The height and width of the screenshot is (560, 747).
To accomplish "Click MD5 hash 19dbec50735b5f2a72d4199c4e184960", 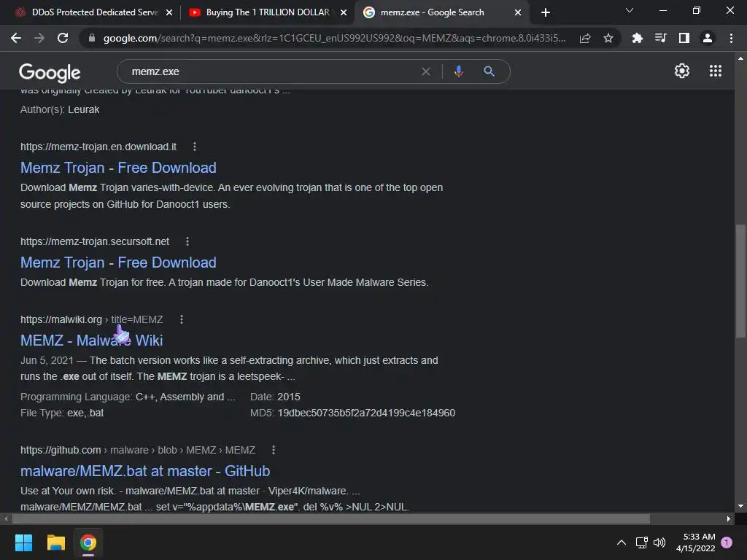I will [x=366, y=413].
